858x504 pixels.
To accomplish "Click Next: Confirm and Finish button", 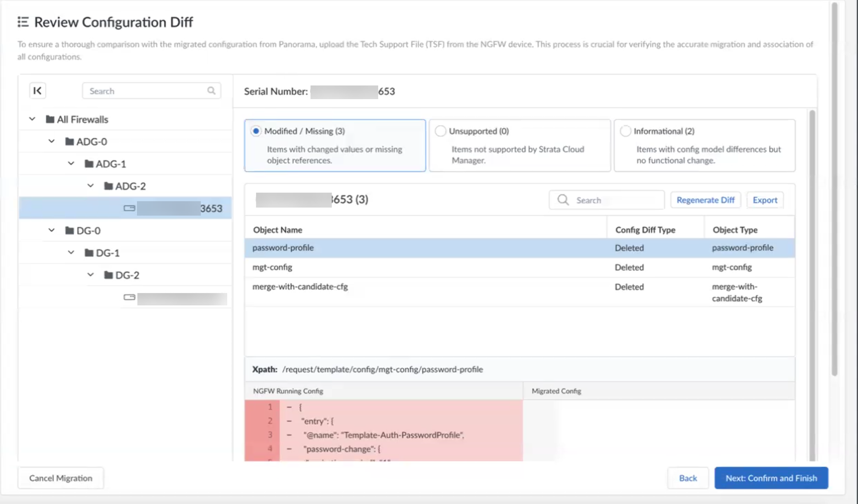I will pos(771,478).
